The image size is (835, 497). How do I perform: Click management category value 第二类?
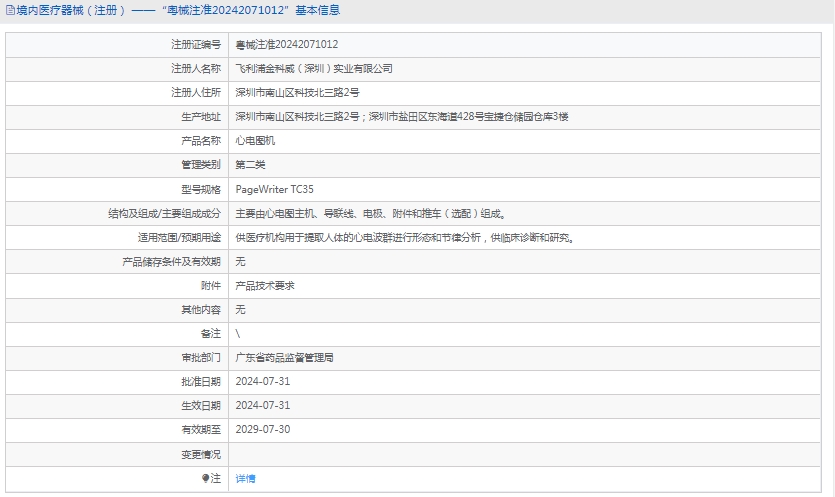point(250,165)
